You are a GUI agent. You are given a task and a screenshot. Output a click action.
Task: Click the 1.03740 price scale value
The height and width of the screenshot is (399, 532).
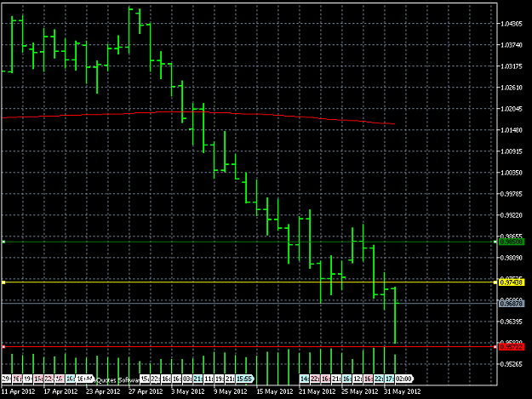pyautogui.click(x=512, y=45)
